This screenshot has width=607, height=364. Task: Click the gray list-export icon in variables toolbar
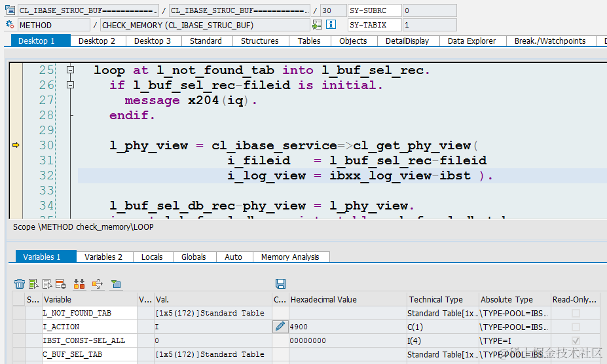[x=47, y=284]
